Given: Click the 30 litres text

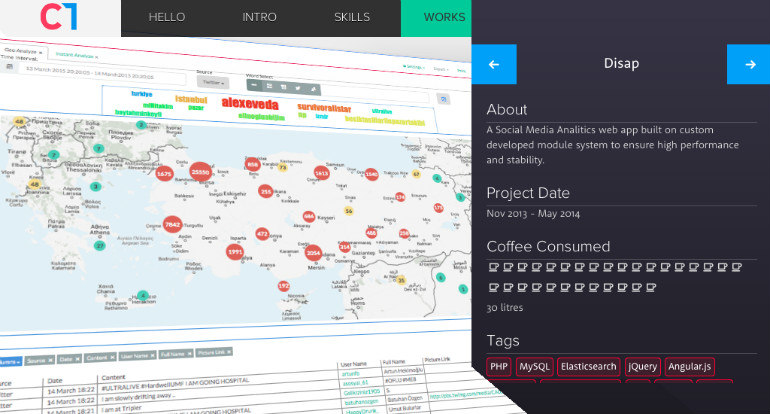Looking at the screenshot, I should (x=505, y=308).
